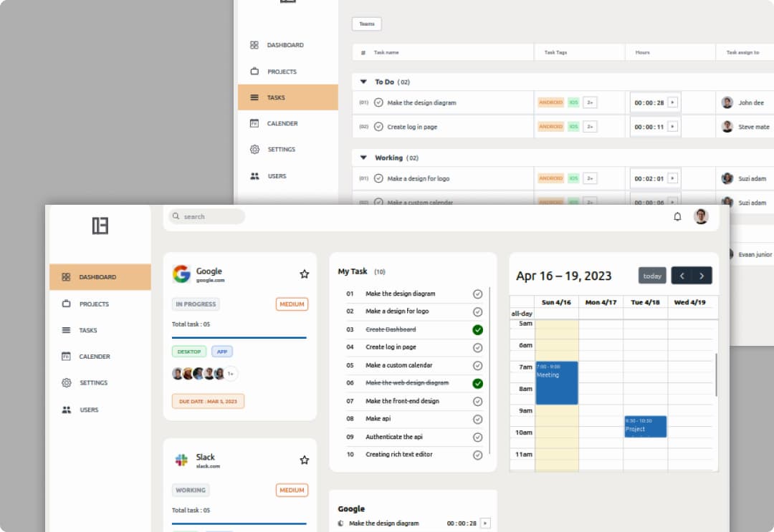Click the Calender icon in front sidebar

(x=66, y=356)
